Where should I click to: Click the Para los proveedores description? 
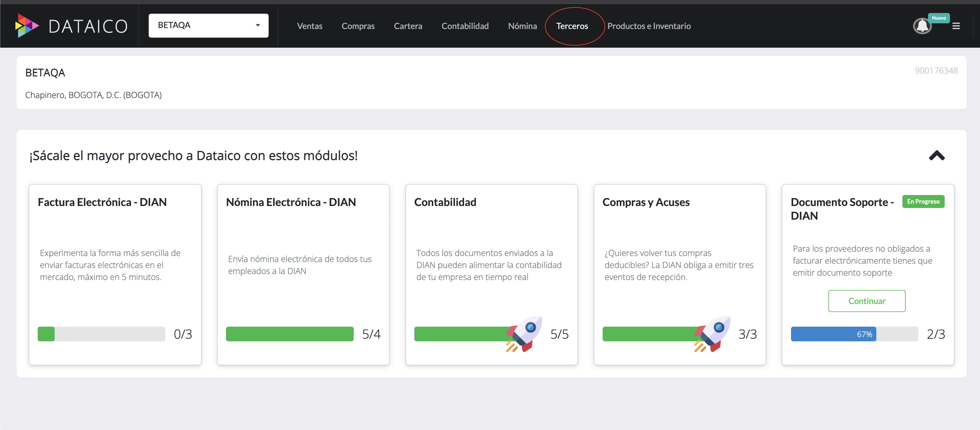click(862, 261)
